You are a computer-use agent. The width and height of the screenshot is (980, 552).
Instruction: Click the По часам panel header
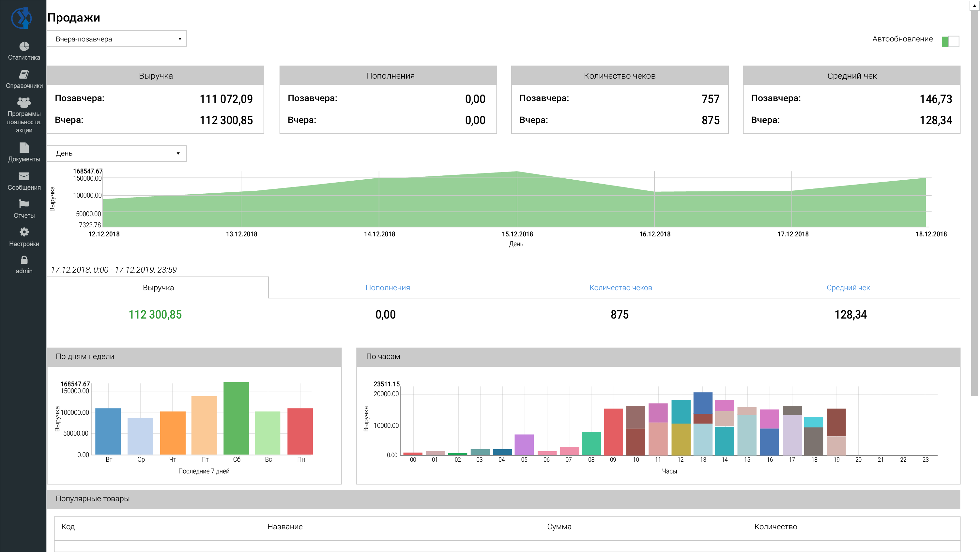click(658, 357)
